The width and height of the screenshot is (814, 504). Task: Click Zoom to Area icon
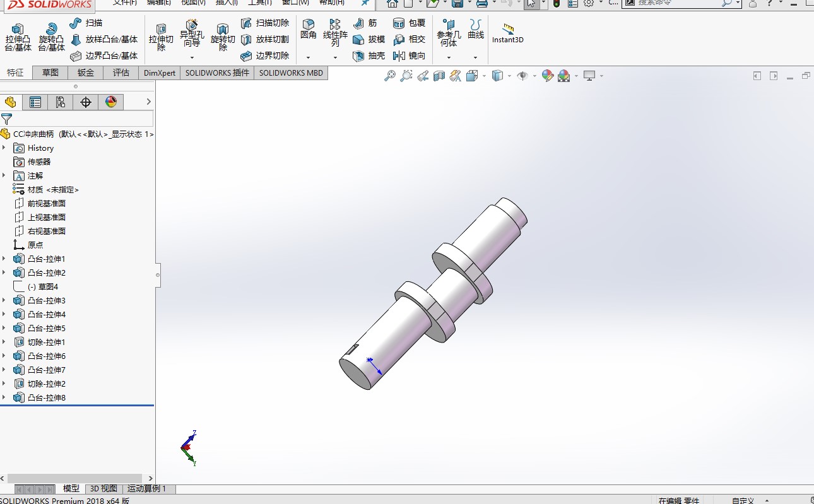click(x=406, y=76)
